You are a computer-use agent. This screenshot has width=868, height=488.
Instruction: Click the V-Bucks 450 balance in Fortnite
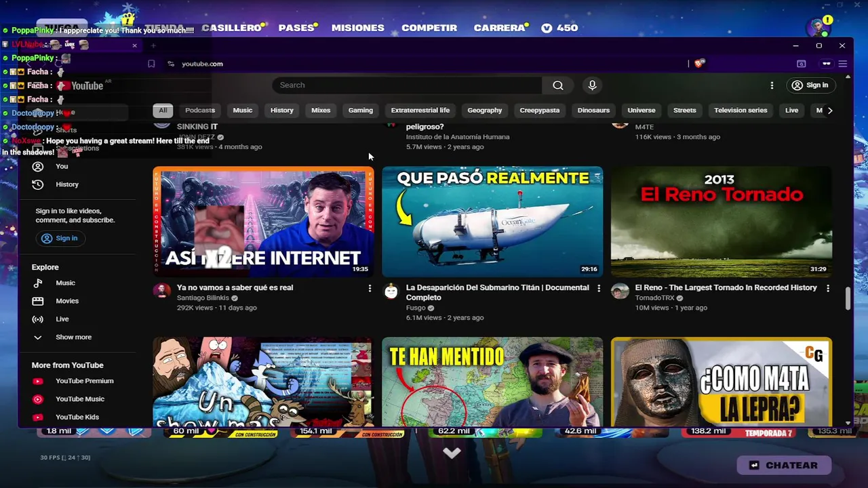[x=559, y=28]
